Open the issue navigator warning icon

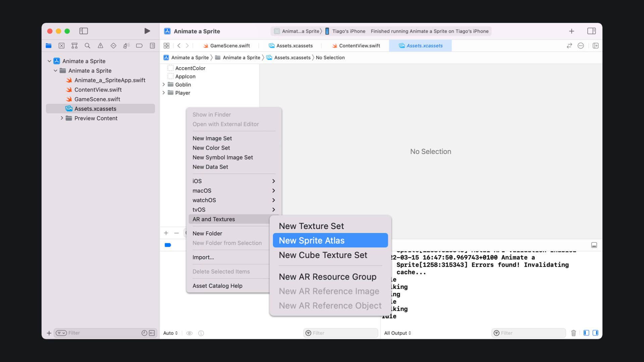pyautogui.click(x=100, y=46)
